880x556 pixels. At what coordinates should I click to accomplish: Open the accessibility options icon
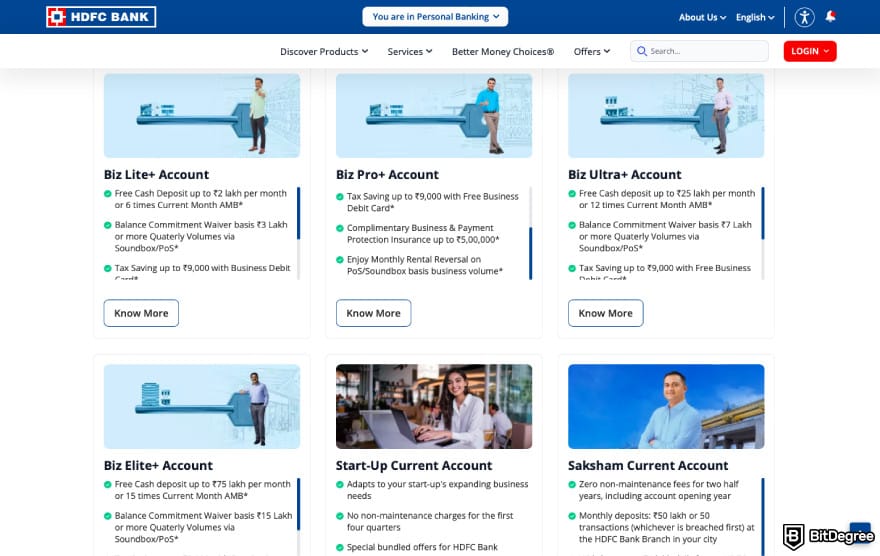804,17
